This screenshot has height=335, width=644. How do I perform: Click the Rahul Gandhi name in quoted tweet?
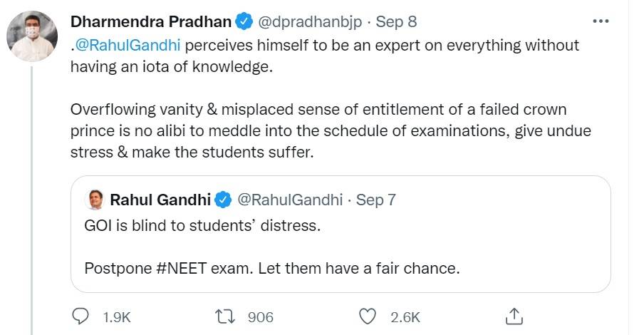(x=161, y=200)
